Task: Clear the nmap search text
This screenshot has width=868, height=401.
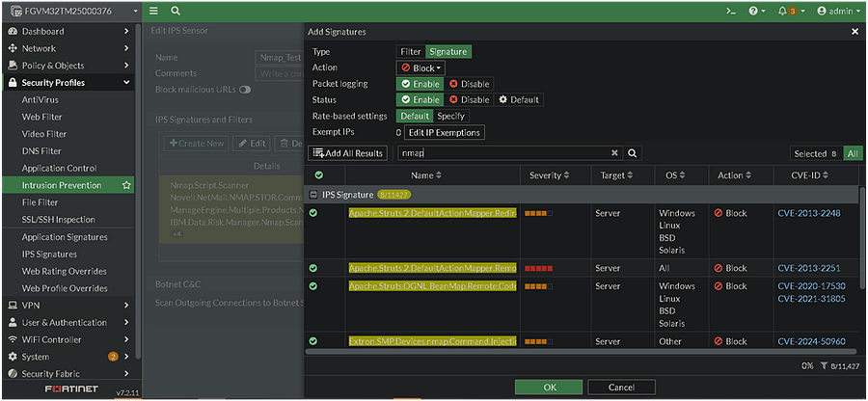Action: (614, 153)
